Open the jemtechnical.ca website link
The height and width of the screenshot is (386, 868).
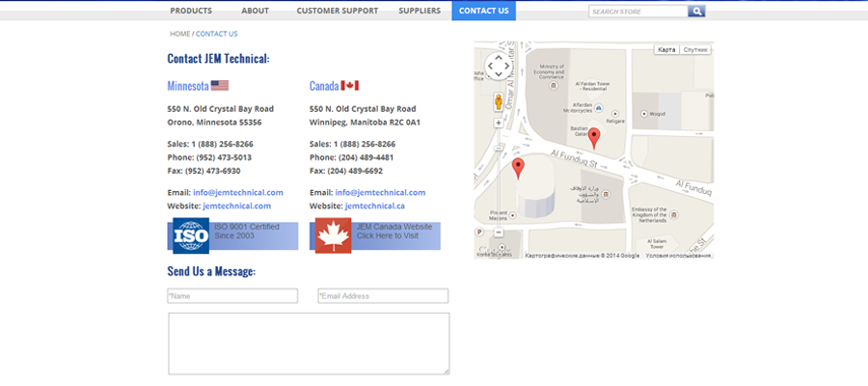tap(374, 206)
